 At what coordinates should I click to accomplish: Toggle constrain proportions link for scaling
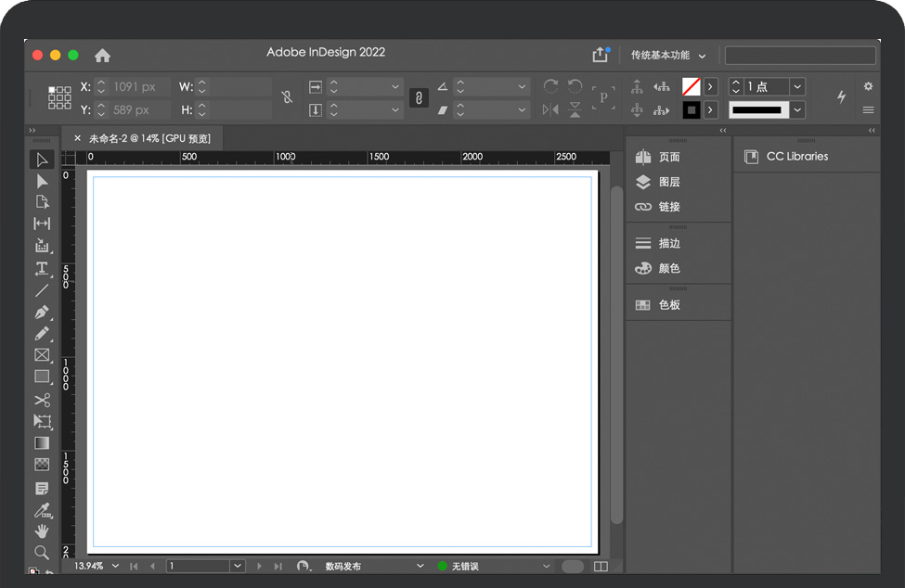pyautogui.click(x=419, y=98)
